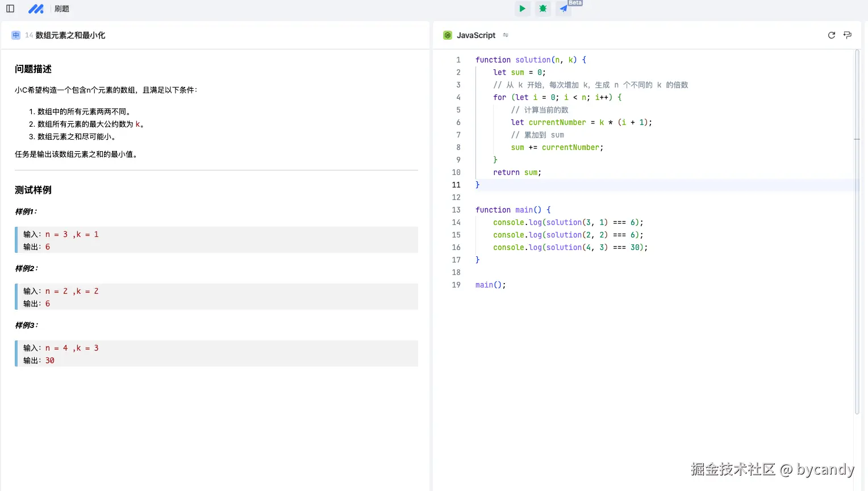Click the format code paint roller icon

point(848,35)
